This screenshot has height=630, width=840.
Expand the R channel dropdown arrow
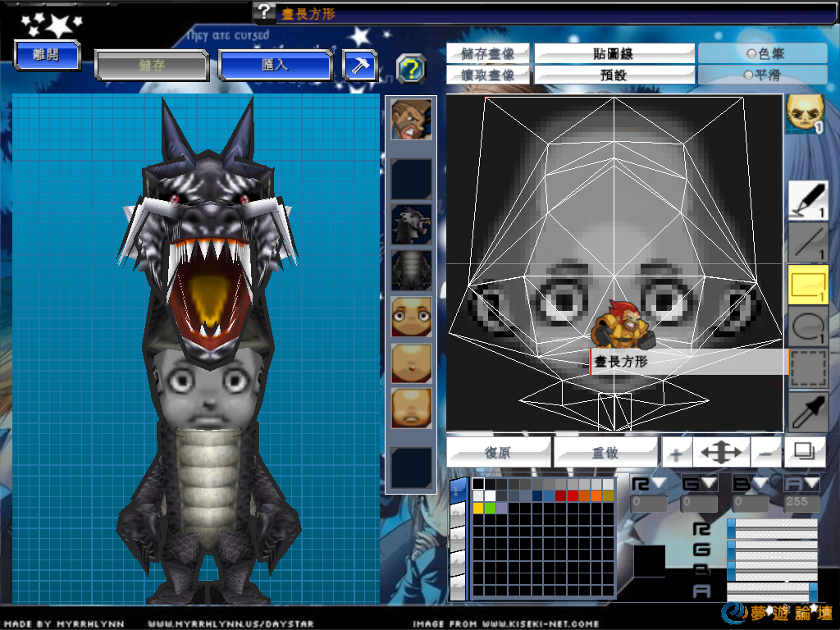point(659,483)
